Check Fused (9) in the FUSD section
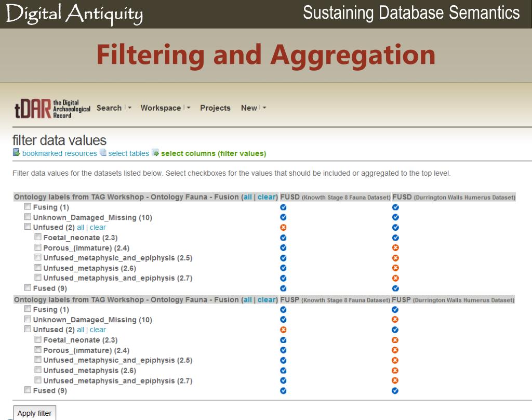This screenshot has height=420, width=532. tap(28, 287)
